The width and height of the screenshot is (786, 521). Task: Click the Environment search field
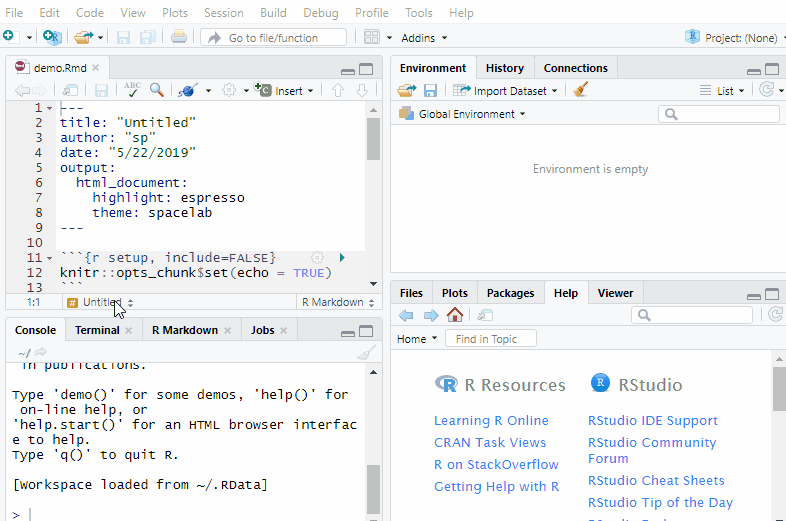(x=719, y=114)
